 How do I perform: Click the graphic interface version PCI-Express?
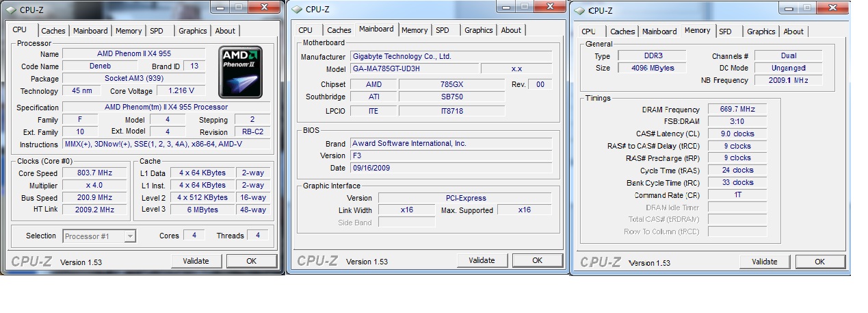[x=464, y=198]
